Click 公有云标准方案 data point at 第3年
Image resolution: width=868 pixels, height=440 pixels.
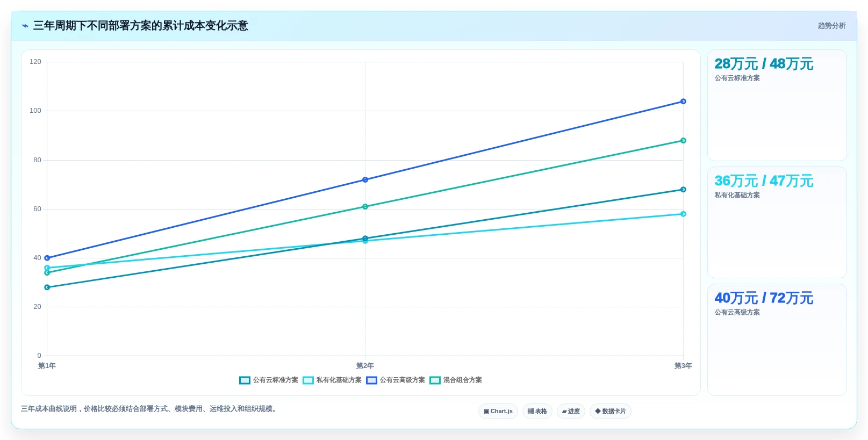tap(683, 190)
